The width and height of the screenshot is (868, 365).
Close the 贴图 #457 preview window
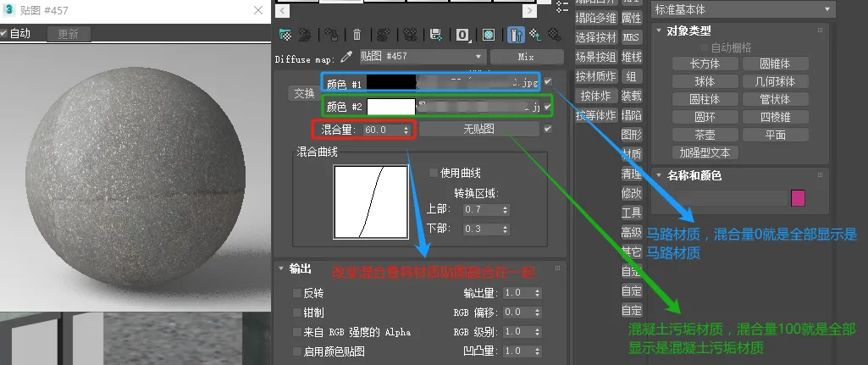257,10
